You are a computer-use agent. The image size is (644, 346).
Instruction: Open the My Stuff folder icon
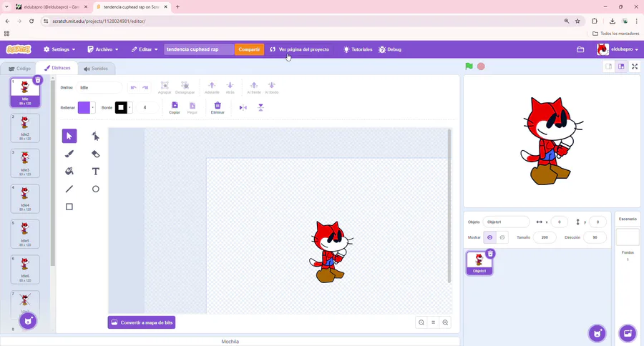(580, 49)
